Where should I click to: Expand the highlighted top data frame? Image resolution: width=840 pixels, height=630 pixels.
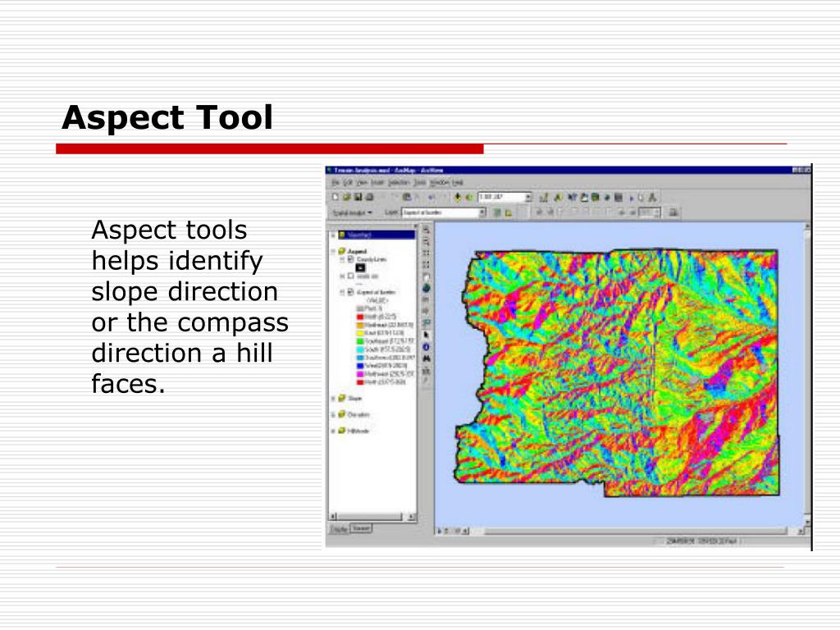click(333, 235)
